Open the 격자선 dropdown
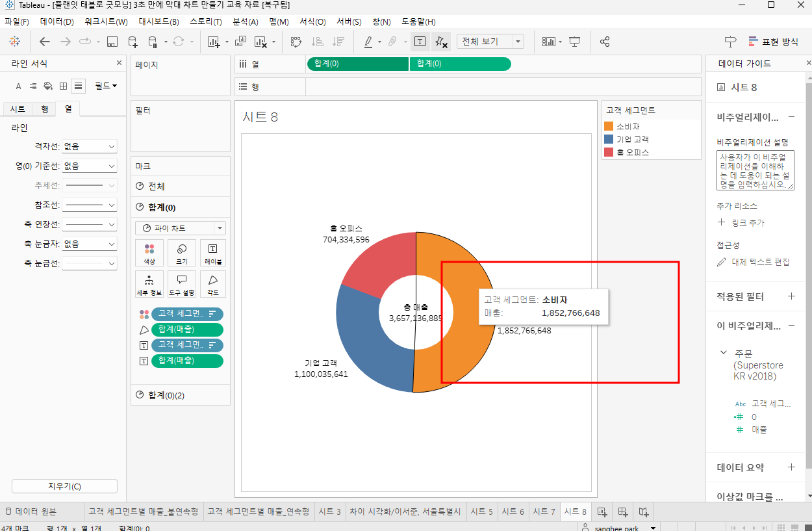 pyautogui.click(x=90, y=147)
